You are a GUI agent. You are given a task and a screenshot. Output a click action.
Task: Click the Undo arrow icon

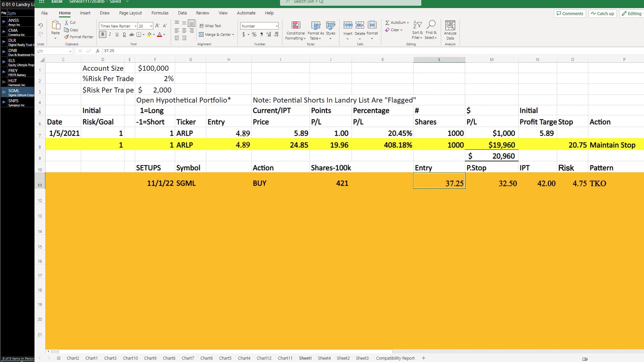click(41, 26)
